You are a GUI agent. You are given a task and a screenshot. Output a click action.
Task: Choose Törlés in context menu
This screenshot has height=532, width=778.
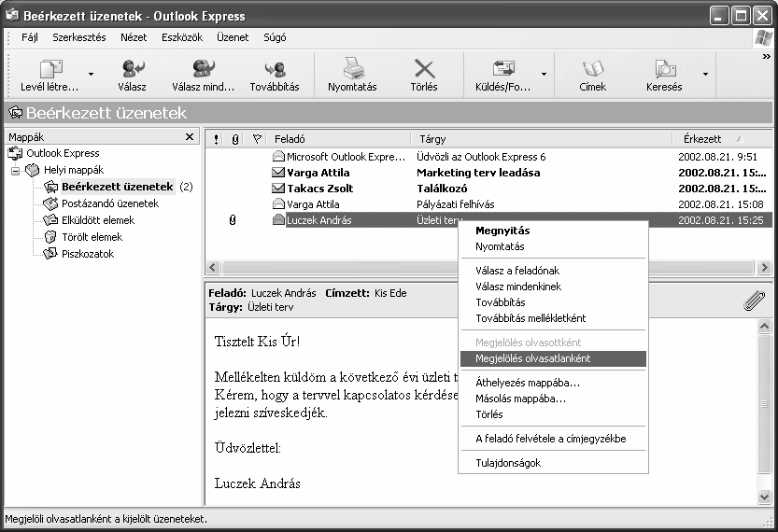(553, 414)
